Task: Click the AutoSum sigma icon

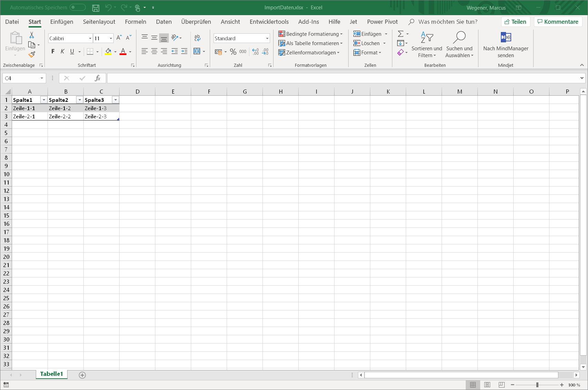Action: coord(401,34)
